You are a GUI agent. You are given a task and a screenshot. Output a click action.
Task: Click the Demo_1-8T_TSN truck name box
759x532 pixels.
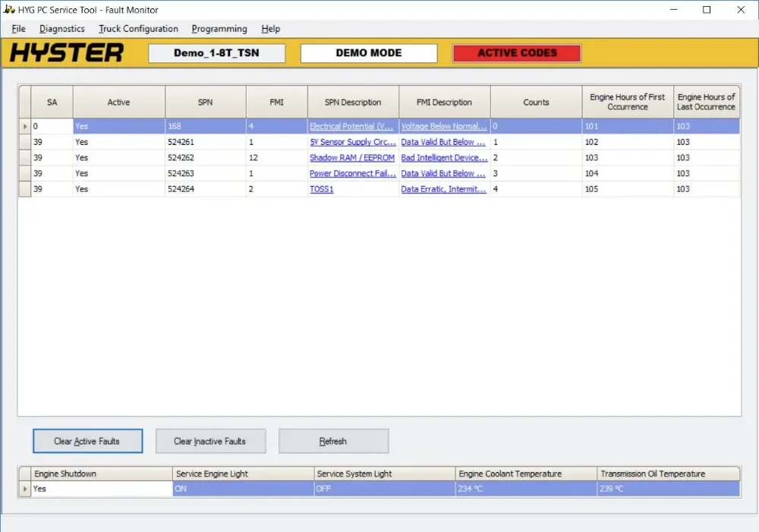[216, 53]
